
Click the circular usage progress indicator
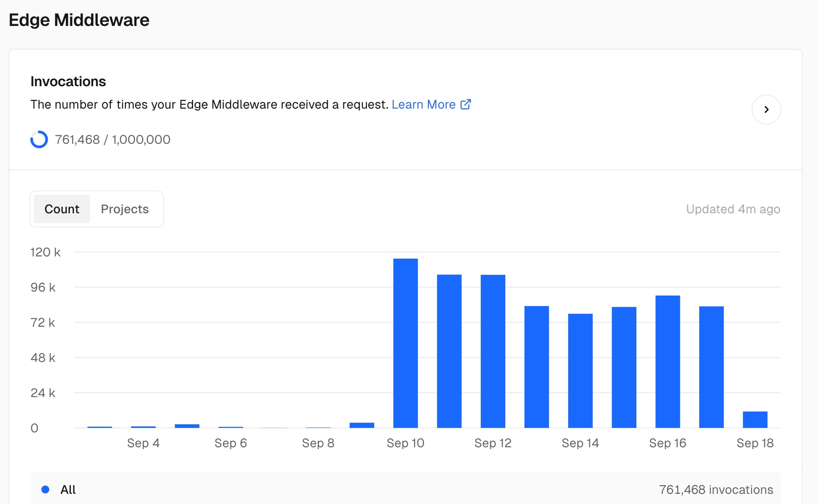(x=39, y=139)
